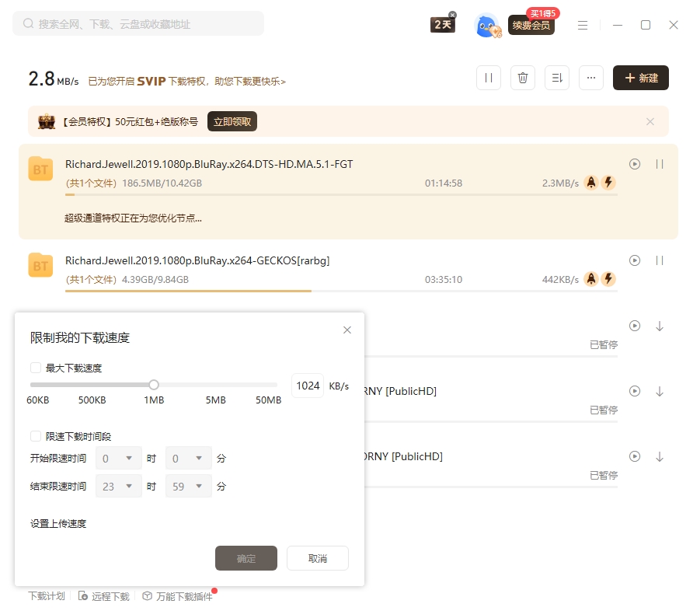Enable the 最大下载速度 checkbox
The height and width of the screenshot is (611, 700).
(36, 368)
